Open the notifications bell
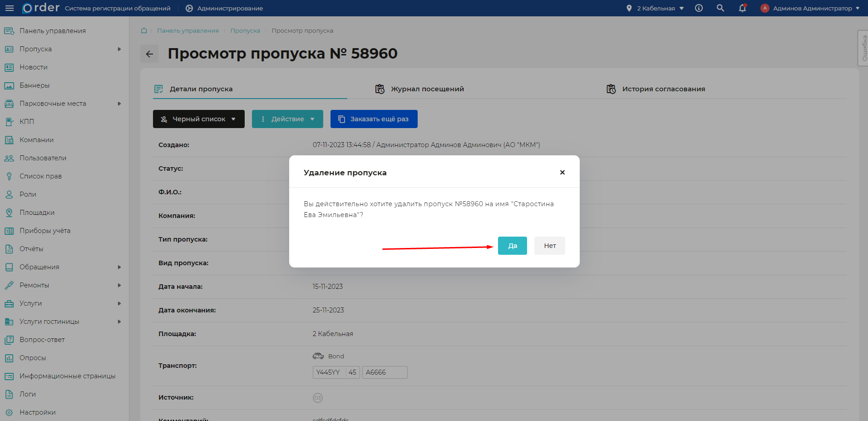The height and width of the screenshot is (421, 868). (x=742, y=8)
